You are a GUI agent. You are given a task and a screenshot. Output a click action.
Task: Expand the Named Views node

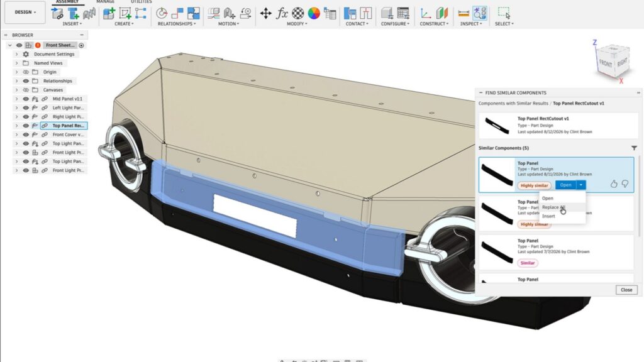click(16, 63)
